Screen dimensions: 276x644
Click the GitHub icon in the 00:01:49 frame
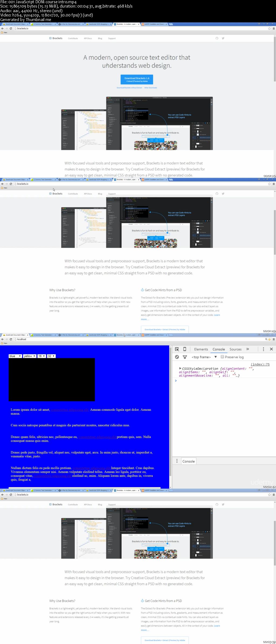click(x=217, y=194)
